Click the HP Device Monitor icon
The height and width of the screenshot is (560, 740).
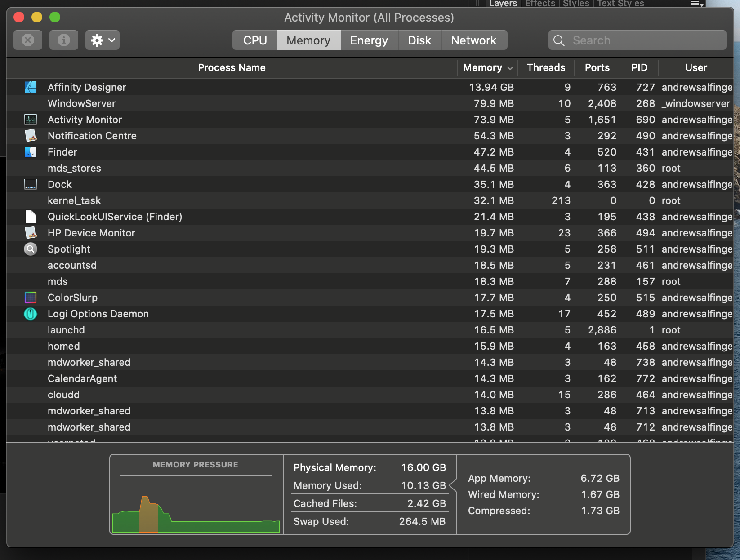click(31, 233)
